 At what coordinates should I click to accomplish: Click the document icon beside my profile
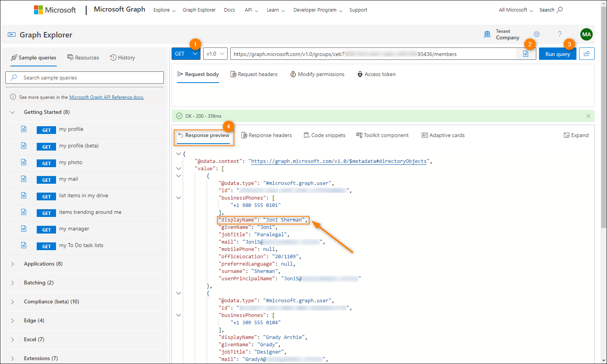(24, 129)
